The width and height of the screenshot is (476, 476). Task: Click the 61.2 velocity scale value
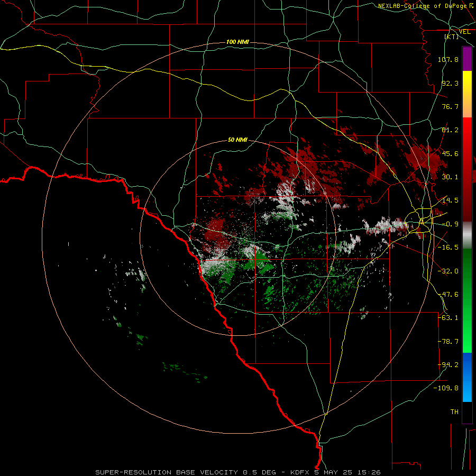tap(450, 130)
